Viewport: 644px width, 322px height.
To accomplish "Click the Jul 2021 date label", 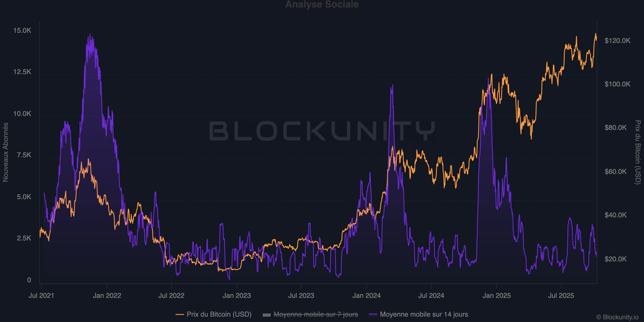I will (x=41, y=295).
